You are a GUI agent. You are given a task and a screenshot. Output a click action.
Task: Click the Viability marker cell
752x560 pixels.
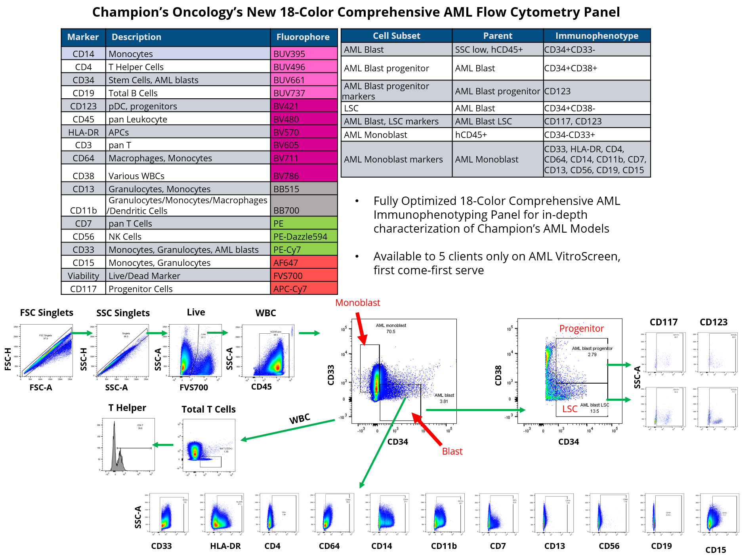click(x=83, y=275)
